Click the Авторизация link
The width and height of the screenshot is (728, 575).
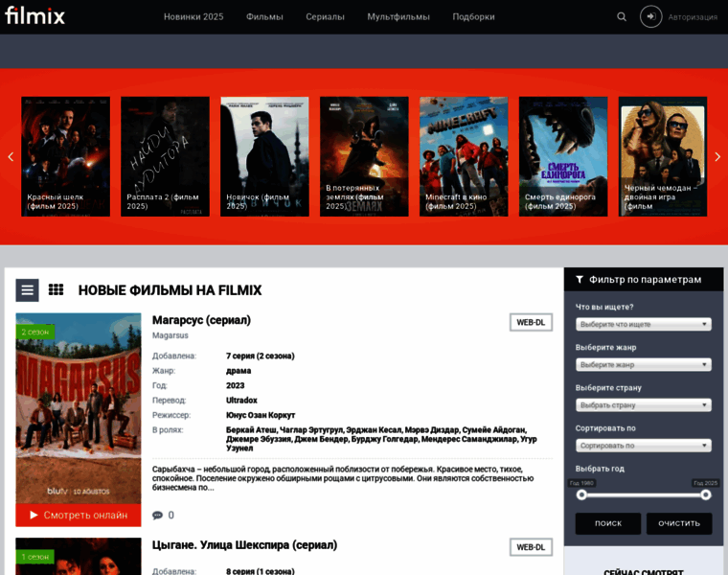tap(693, 17)
